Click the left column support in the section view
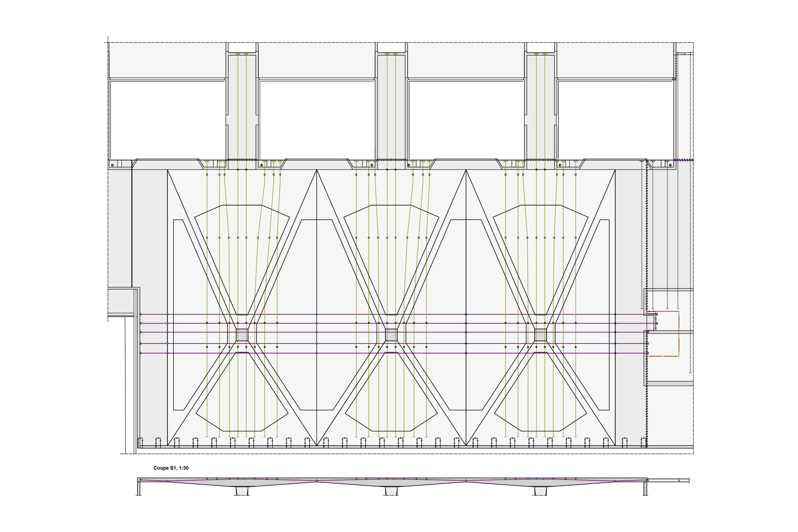 click(242, 491)
